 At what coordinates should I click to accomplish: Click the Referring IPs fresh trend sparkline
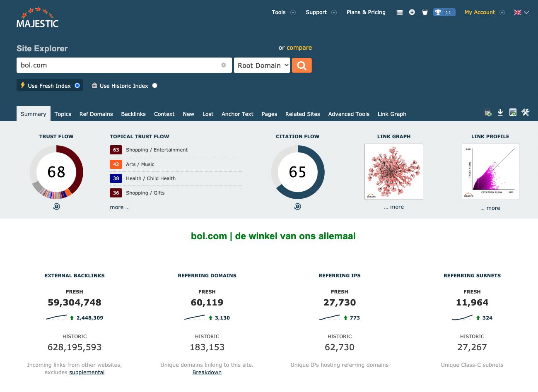(x=330, y=317)
